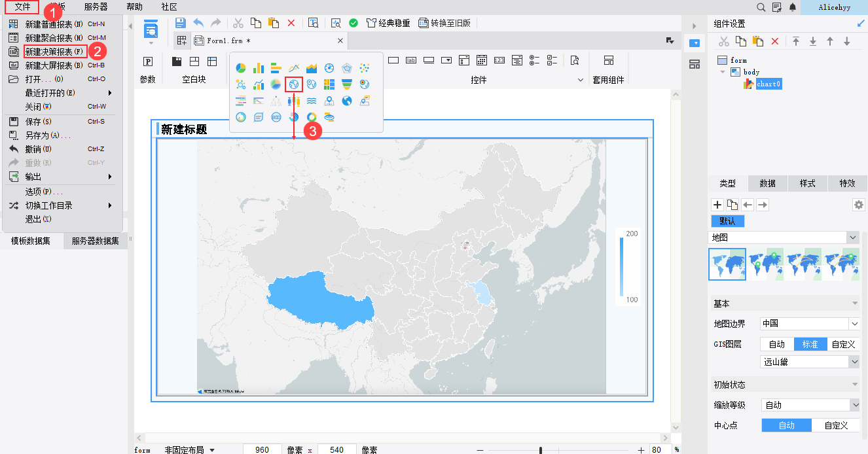Select the horizontal bar chart icon

coord(276,68)
